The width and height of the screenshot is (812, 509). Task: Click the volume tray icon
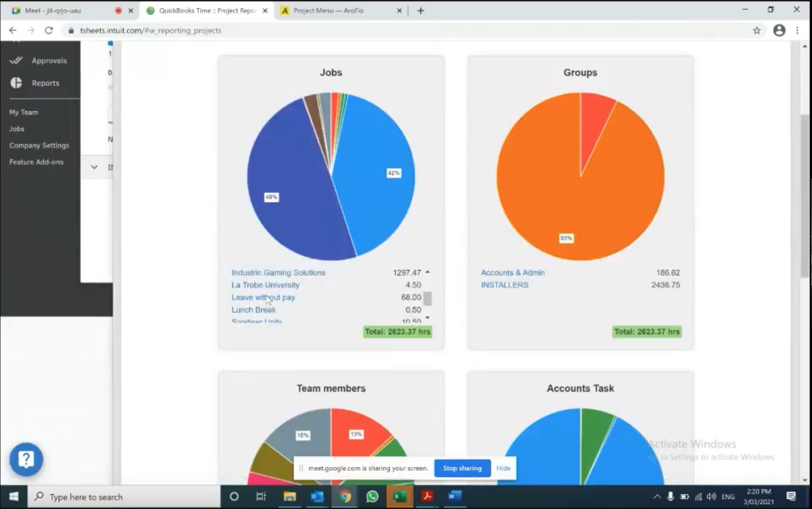[x=711, y=497]
